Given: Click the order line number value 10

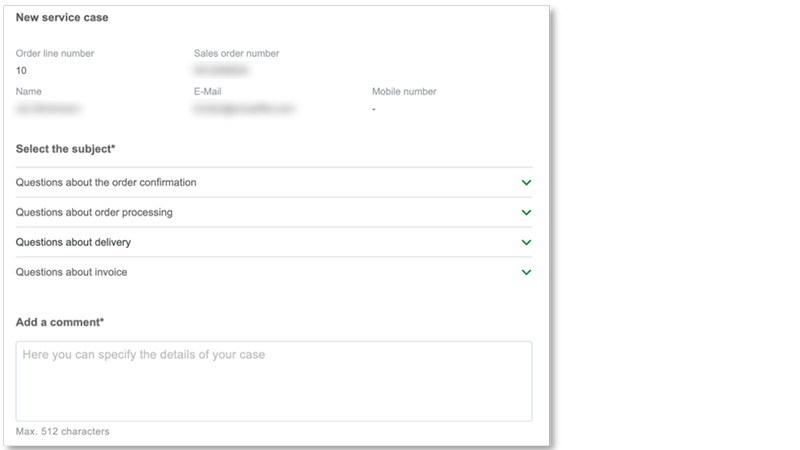Looking at the screenshot, I should 22,71.
